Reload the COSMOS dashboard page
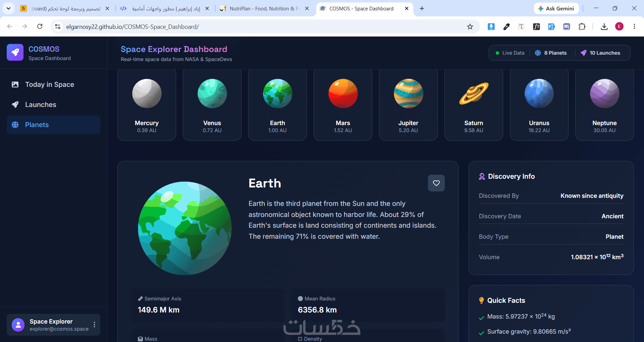Screen dimensions: 644x342 point(40,26)
